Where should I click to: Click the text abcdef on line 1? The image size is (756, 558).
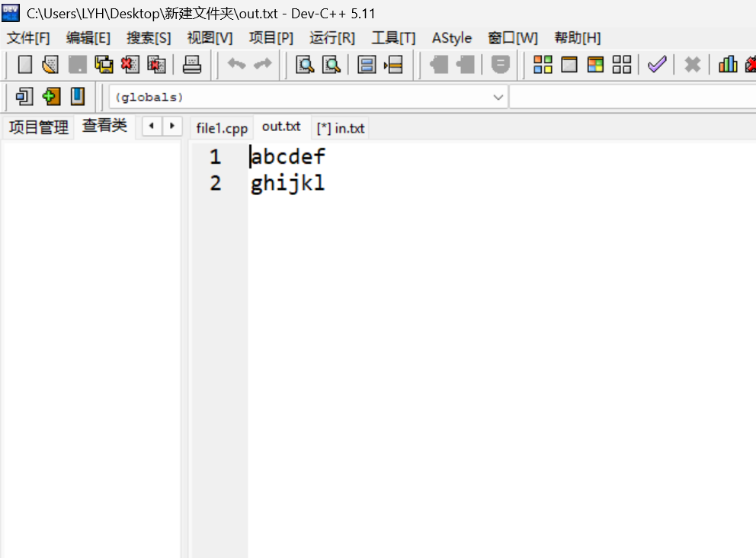click(x=288, y=157)
